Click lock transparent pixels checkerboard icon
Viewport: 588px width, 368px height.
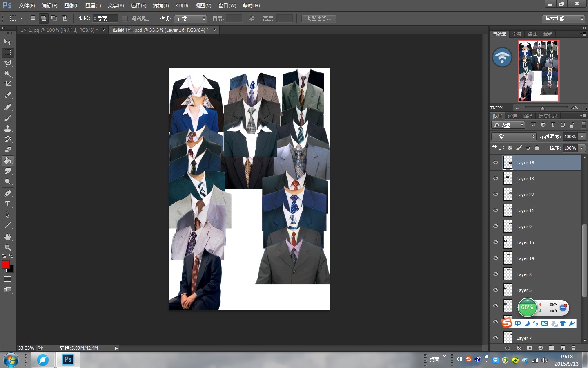[x=510, y=148]
